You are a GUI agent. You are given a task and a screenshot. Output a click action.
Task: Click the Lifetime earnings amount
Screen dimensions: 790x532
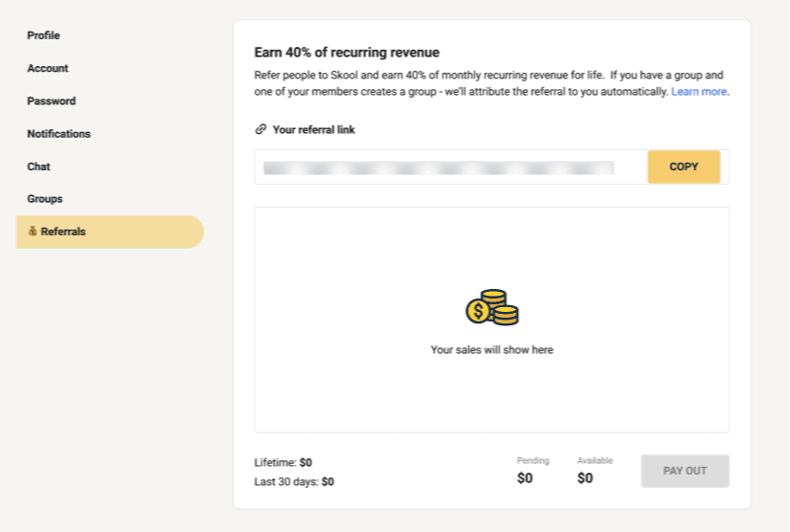click(x=305, y=462)
